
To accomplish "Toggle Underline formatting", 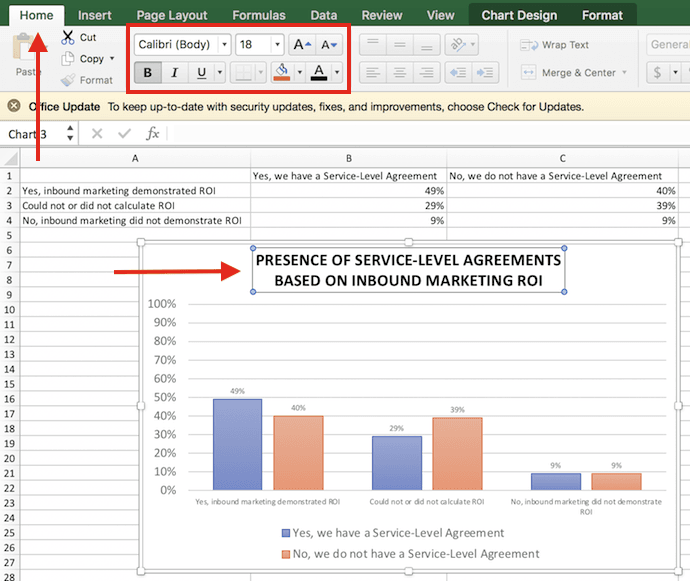I will pyautogui.click(x=203, y=72).
